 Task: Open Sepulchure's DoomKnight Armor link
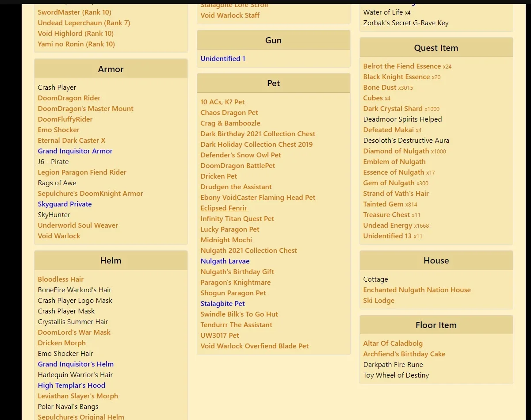click(91, 194)
